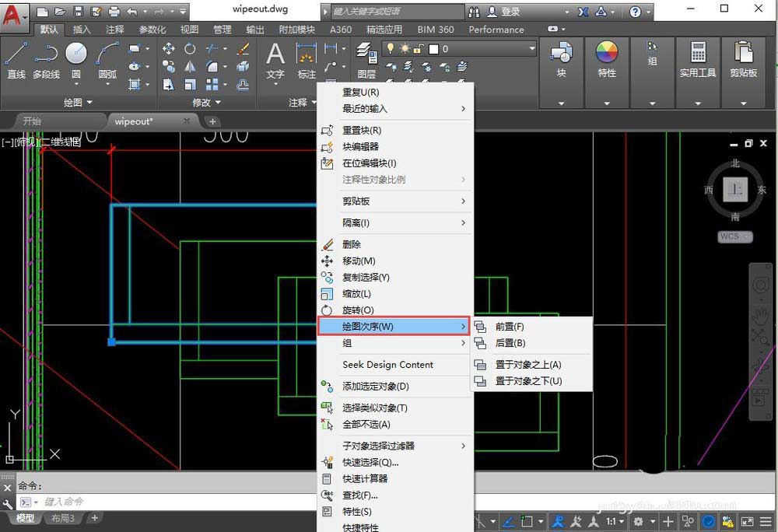Expand the layer name dropdown list

(532, 48)
